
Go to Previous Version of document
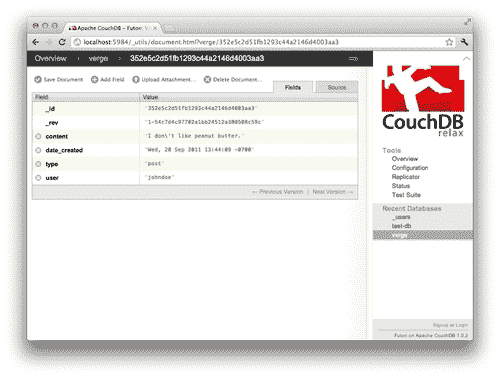[x=278, y=192]
